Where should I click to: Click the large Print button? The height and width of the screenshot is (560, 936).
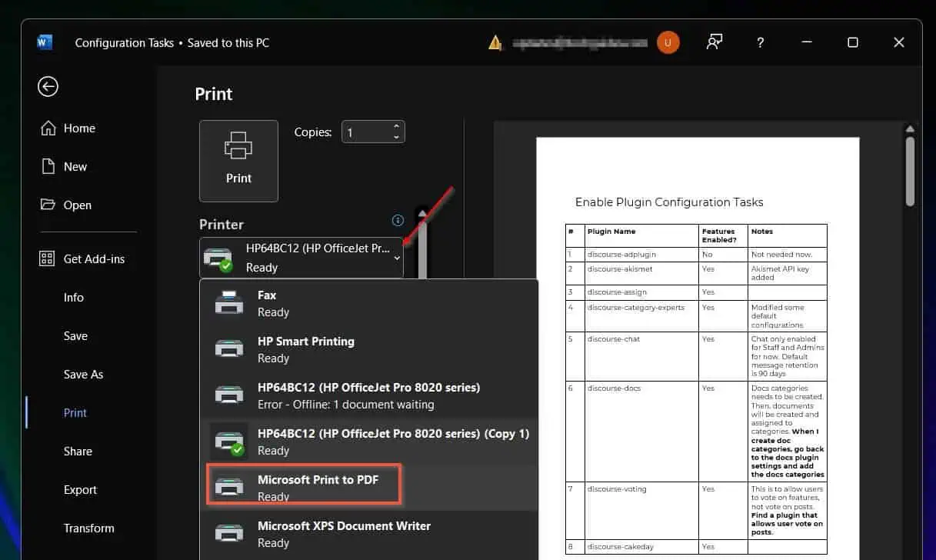(238, 161)
